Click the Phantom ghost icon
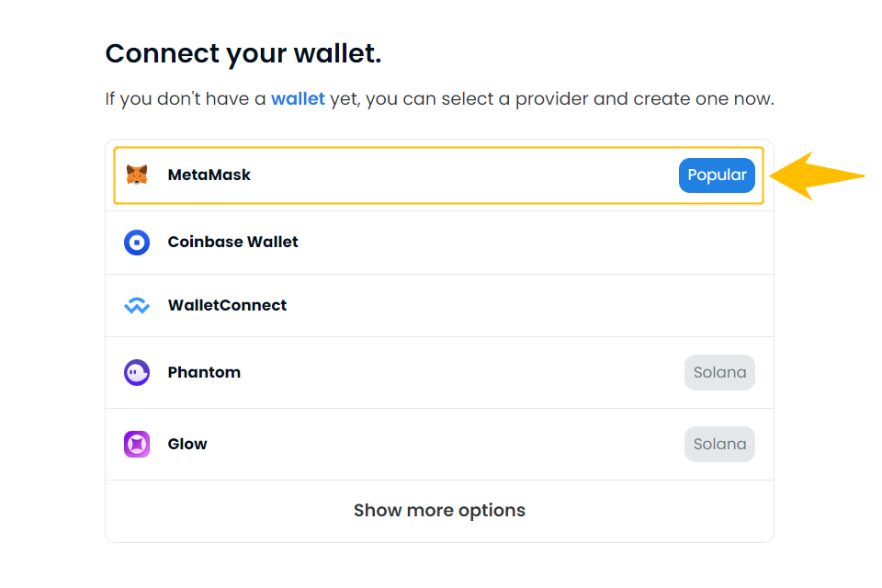Viewport: 882px width, 588px height. click(x=137, y=372)
